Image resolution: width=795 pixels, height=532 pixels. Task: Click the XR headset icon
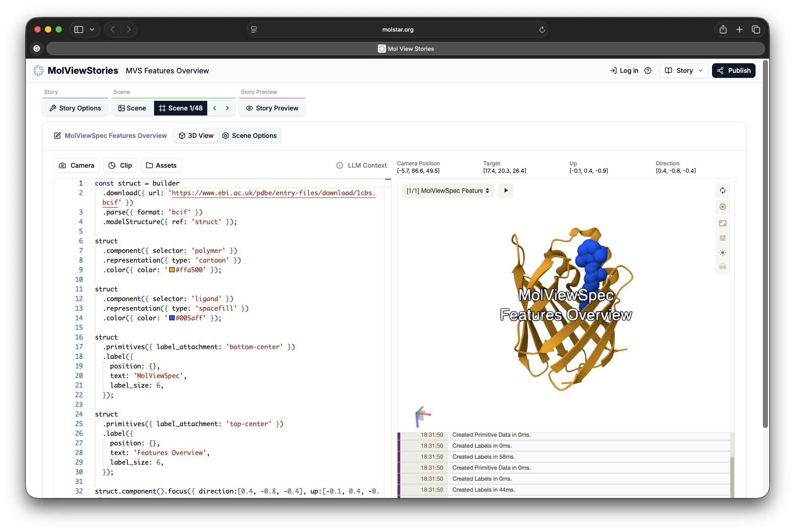coord(723,267)
